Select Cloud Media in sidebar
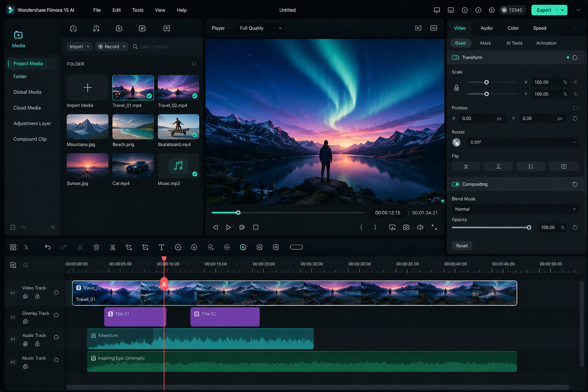Viewport: 588px width, 392px height. [27, 108]
